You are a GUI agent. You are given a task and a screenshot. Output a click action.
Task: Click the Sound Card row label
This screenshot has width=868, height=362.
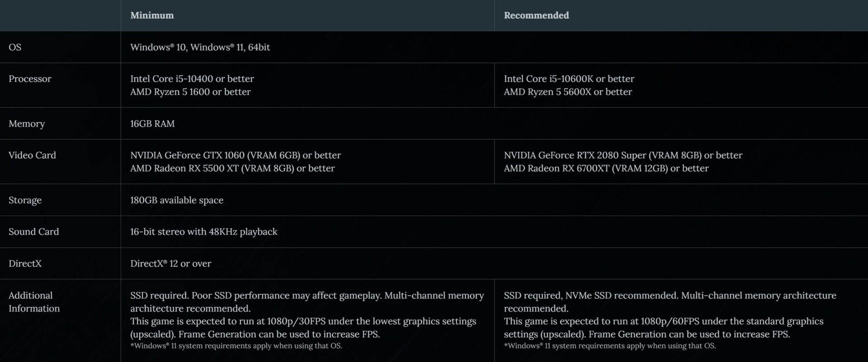click(x=33, y=231)
